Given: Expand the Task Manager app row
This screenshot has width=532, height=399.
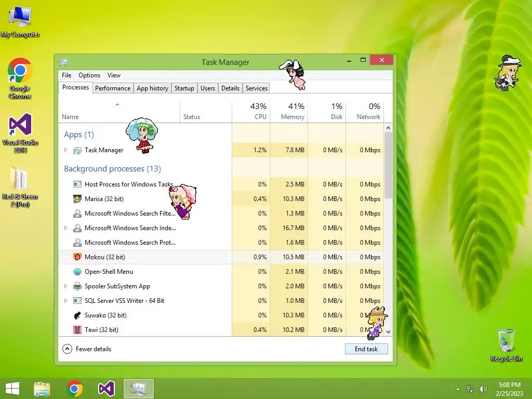Looking at the screenshot, I should 66,150.
